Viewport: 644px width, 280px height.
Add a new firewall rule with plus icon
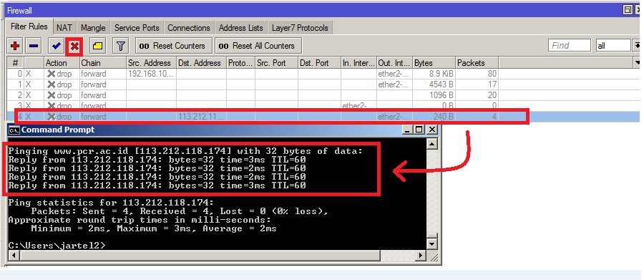(x=15, y=46)
